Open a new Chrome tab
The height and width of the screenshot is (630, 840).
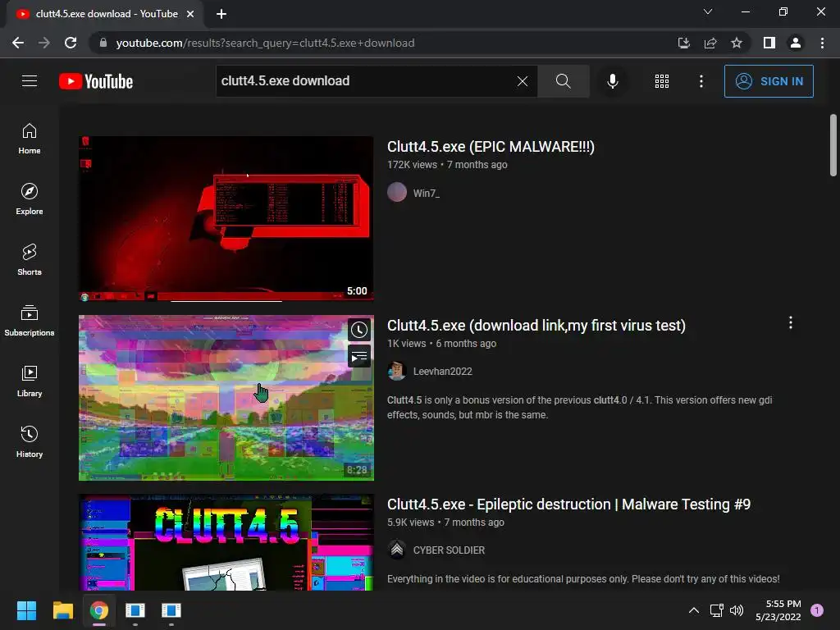(x=221, y=14)
